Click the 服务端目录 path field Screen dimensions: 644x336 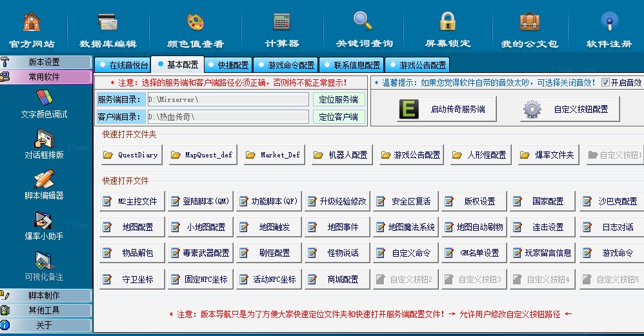(x=227, y=100)
